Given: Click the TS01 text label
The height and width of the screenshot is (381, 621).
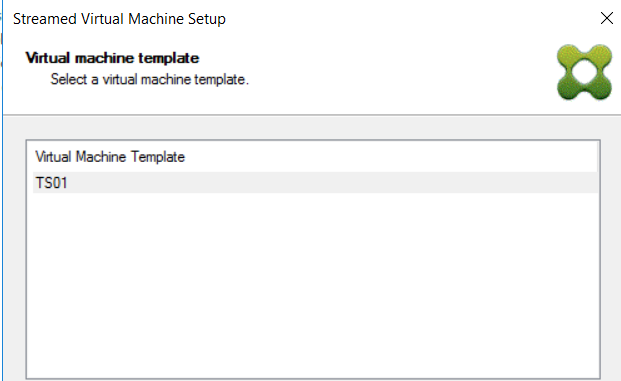Looking at the screenshot, I should tap(51, 183).
